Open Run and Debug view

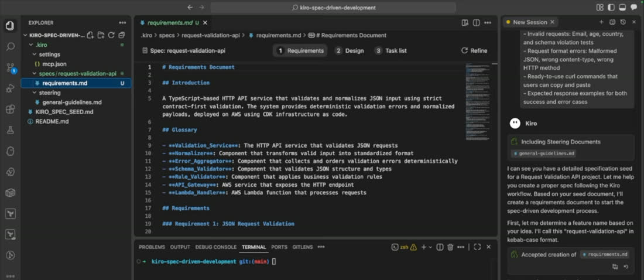pos(11,88)
